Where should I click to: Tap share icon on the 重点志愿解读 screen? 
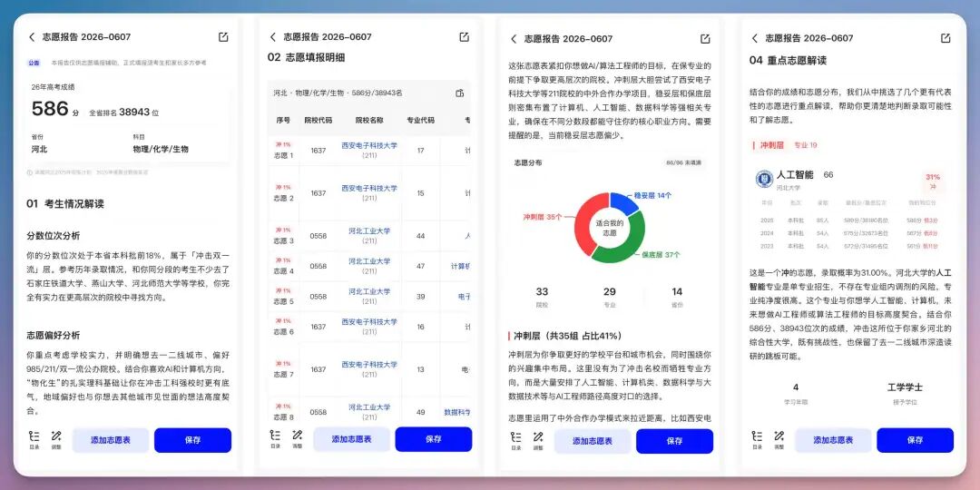tap(946, 38)
